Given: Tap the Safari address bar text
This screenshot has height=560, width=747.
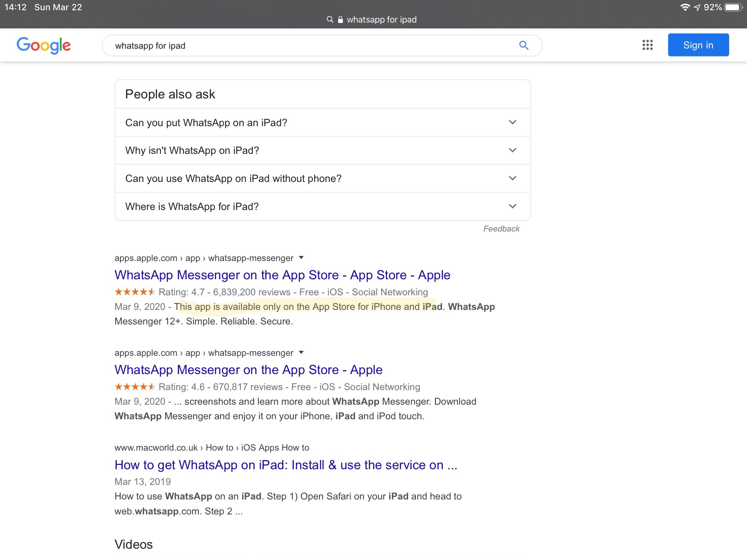Looking at the screenshot, I should 382,20.
